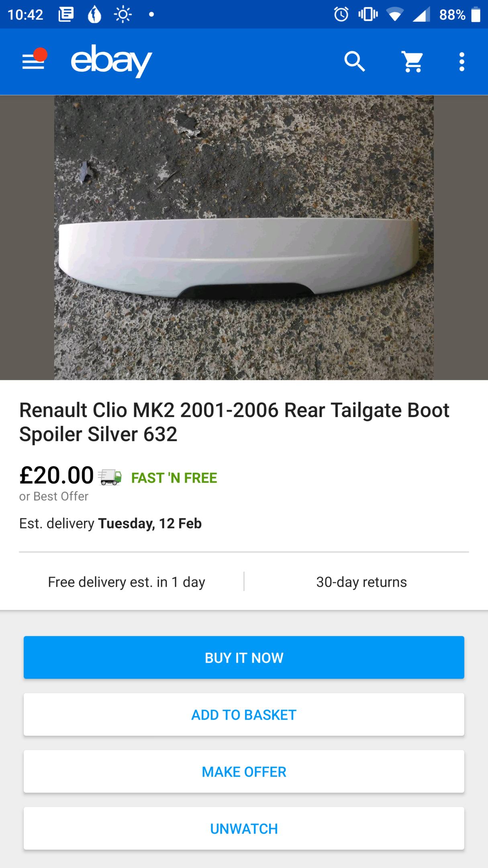Toggle Unwatch for this item

[x=244, y=828]
